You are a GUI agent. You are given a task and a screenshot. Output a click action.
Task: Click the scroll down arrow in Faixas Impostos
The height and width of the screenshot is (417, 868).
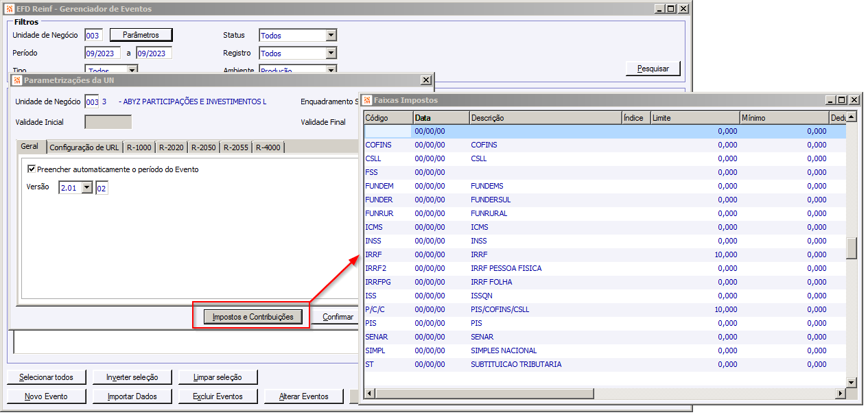click(x=852, y=382)
